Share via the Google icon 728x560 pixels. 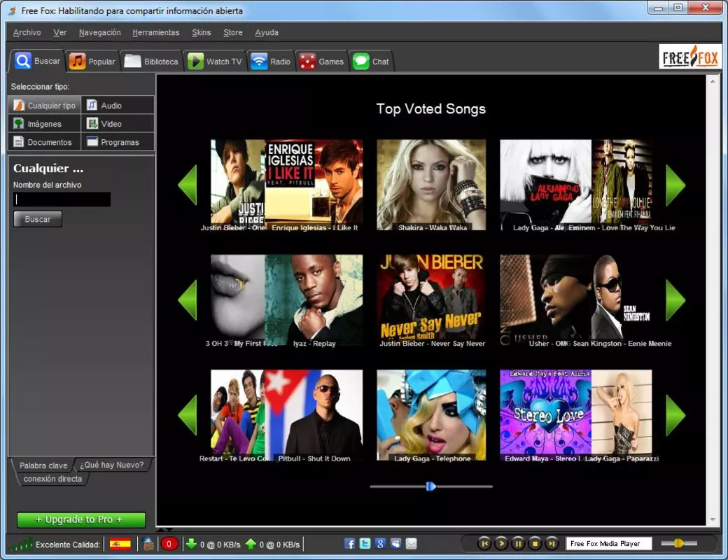380,544
